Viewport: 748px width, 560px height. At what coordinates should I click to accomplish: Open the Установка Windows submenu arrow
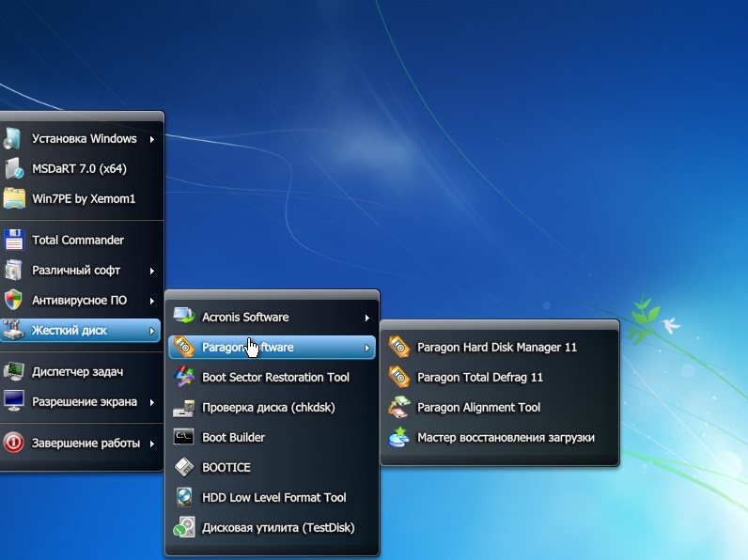pyautogui.click(x=152, y=139)
